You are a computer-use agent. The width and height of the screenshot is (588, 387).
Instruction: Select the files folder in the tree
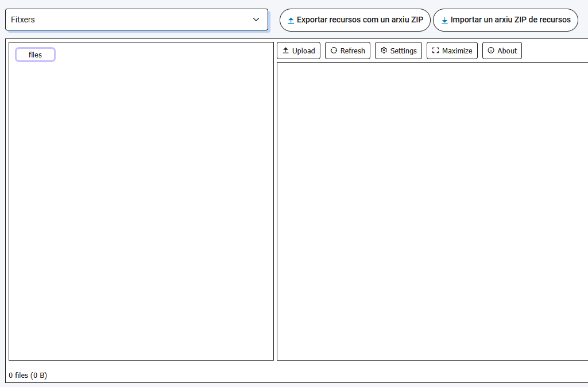[35, 55]
